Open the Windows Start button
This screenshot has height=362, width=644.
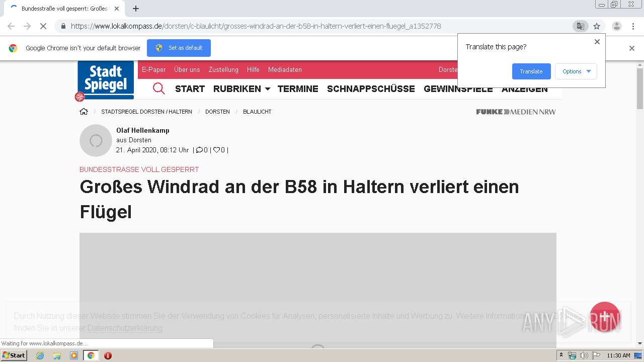coord(14,355)
